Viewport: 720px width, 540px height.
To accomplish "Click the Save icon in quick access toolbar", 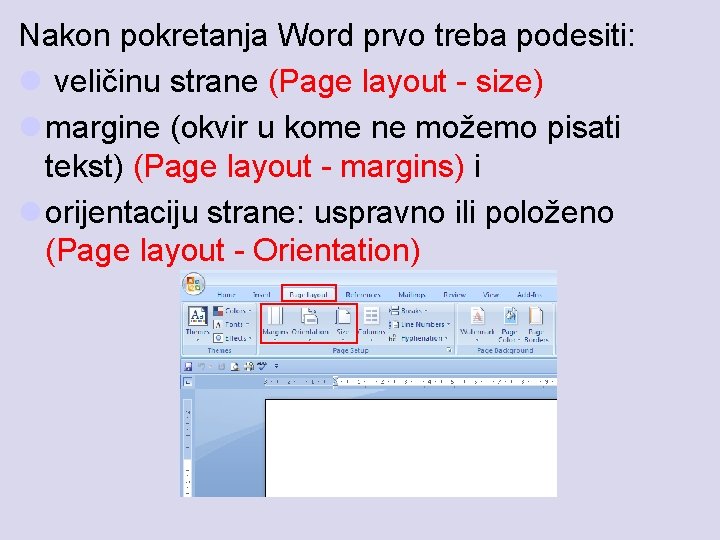I will (x=188, y=366).
